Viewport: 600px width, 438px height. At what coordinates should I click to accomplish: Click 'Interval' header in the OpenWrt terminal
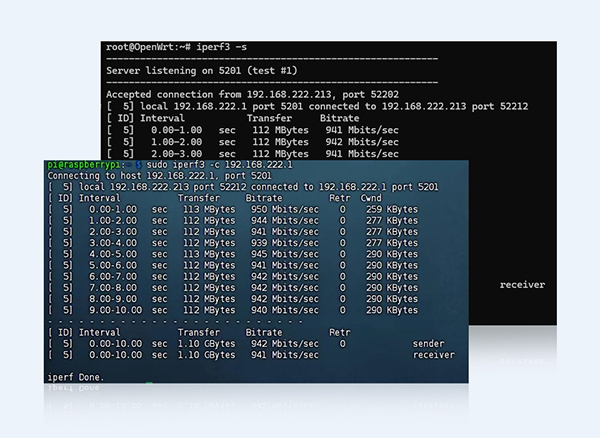coord(162,118)
